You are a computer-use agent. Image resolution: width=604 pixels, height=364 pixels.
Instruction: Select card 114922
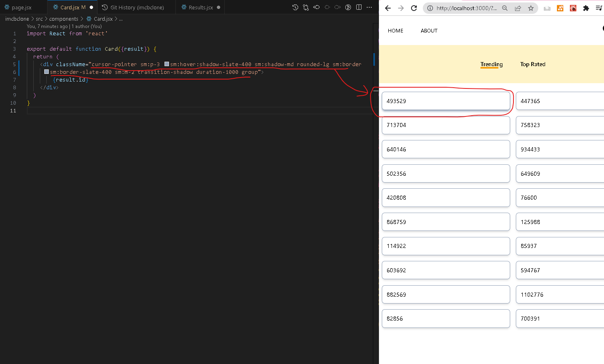click(x=446, y=246)
